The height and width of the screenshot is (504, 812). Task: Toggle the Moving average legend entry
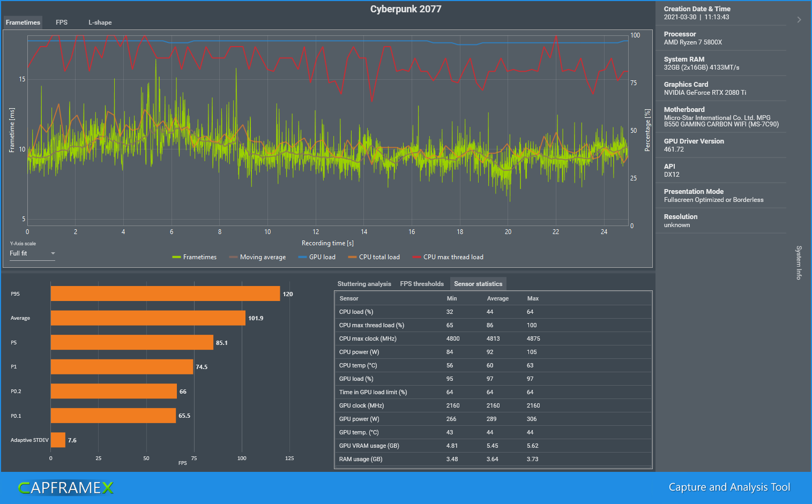257,257
